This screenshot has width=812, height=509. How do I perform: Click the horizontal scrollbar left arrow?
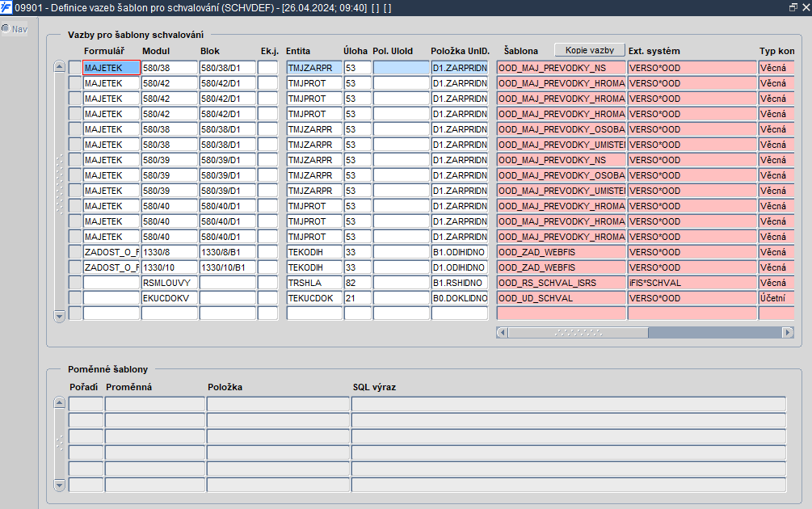tap(502, 332)
